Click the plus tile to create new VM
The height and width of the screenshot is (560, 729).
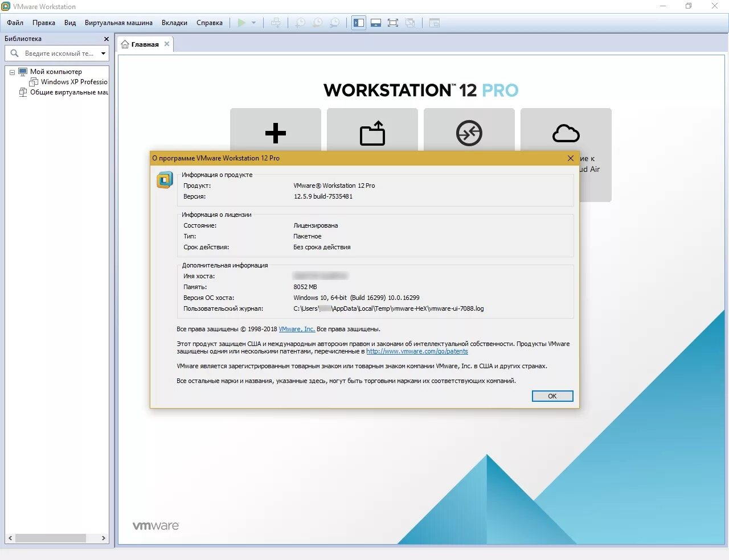click(x=276, y=134)
